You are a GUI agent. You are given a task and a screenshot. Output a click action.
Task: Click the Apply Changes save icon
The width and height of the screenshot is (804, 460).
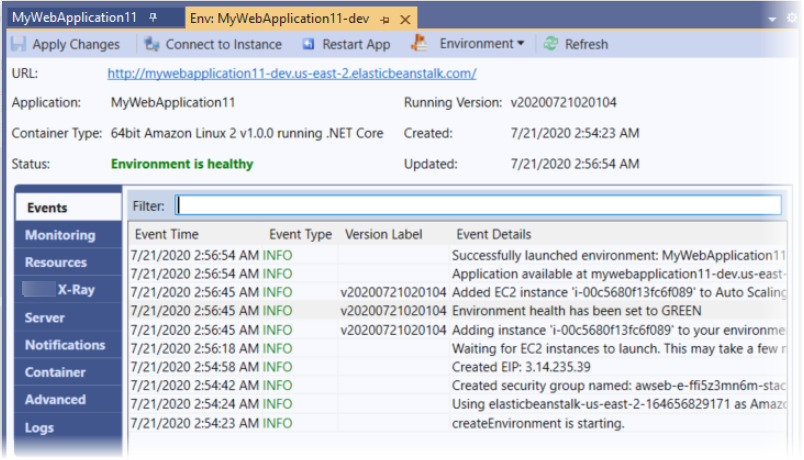18,44
